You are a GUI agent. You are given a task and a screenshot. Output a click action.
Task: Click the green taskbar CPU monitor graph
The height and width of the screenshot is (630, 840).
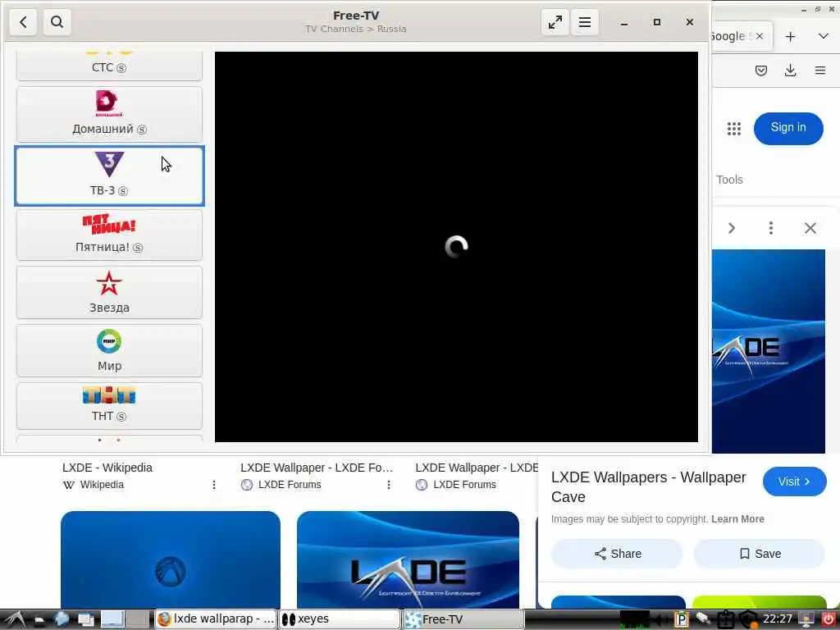[634, 620]
